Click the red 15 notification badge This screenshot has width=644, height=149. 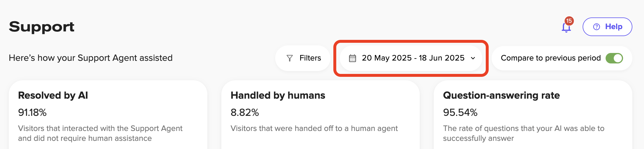(569, 21)
